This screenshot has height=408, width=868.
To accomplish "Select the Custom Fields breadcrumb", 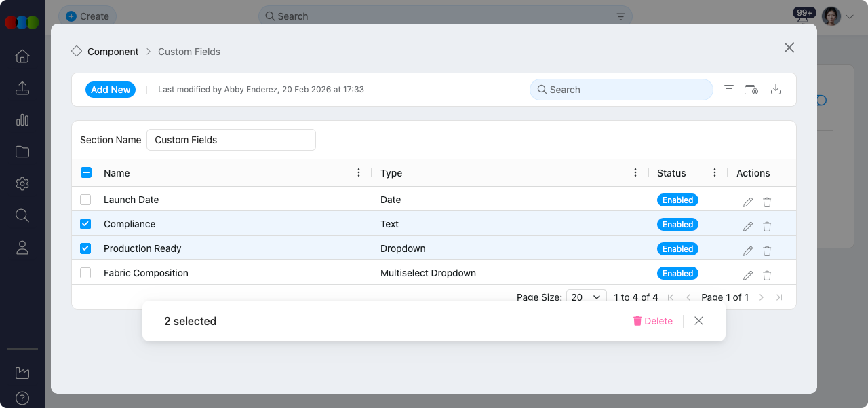I will 189,51.
